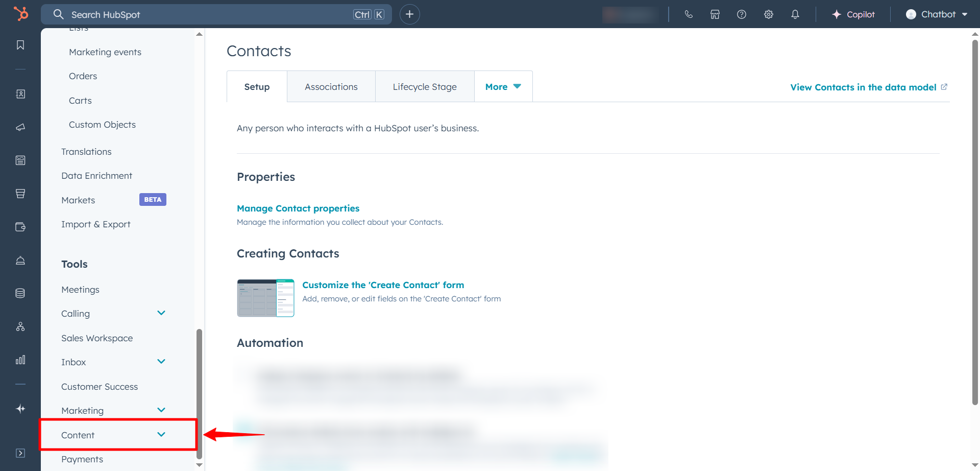Open the Data Management database icon

[20, 293]
